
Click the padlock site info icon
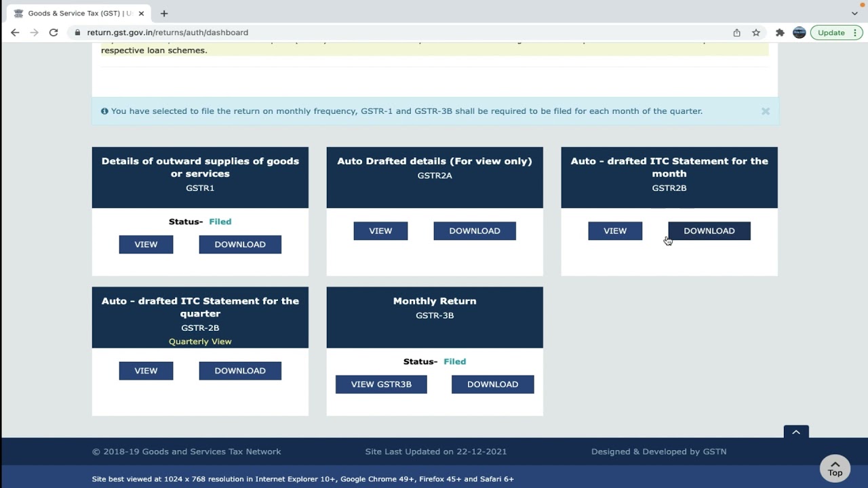[x=78, y=33]
